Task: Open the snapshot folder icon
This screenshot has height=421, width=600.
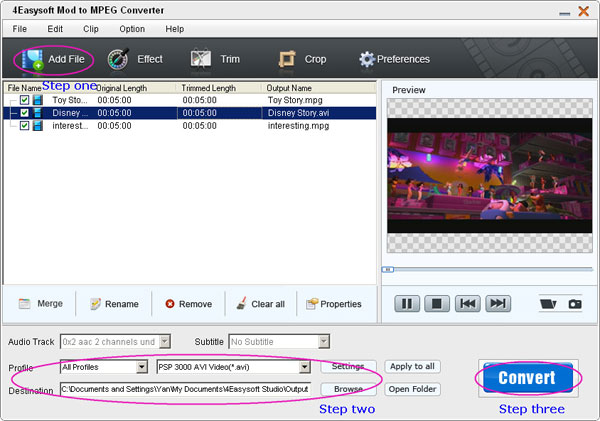Action: [548, 304]
